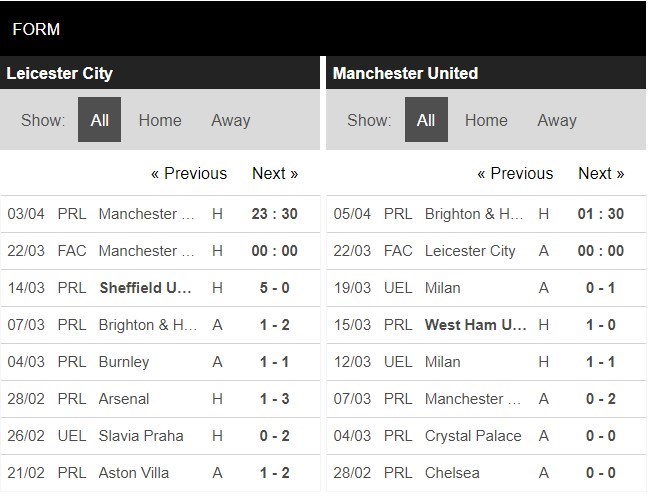Go to Previous Leicester City matches
This screenshot has height=498, width=648.
pos(189,173)
